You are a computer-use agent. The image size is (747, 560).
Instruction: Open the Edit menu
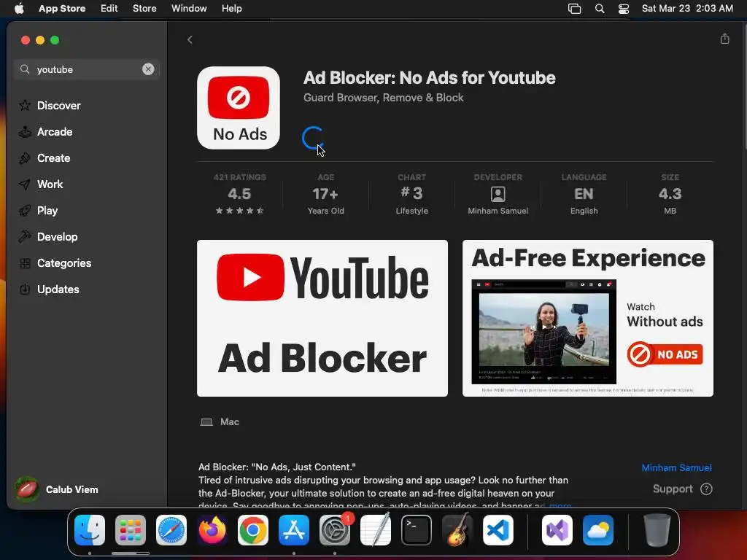pyautogui.click(x=109, y=9)
